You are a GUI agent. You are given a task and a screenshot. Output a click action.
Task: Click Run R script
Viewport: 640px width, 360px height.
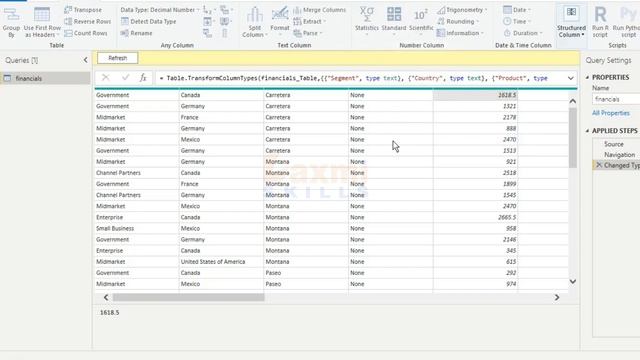tap(600, 22)
